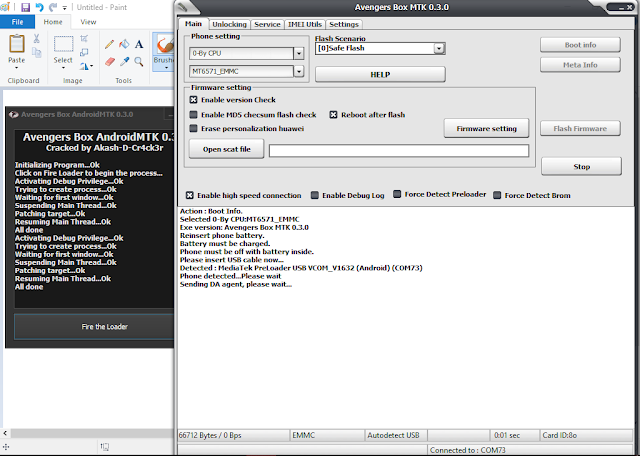Click the Crop icon in Paint

click(x=84, y=38)
